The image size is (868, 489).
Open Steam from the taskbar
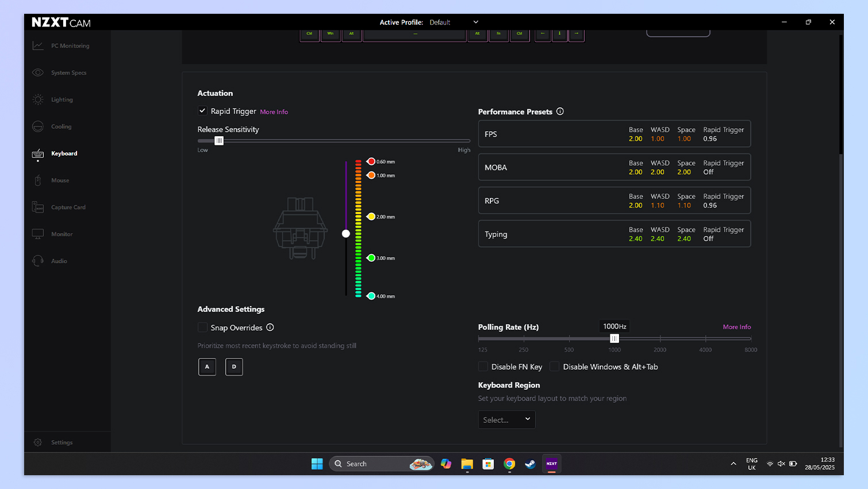[530, 464]
